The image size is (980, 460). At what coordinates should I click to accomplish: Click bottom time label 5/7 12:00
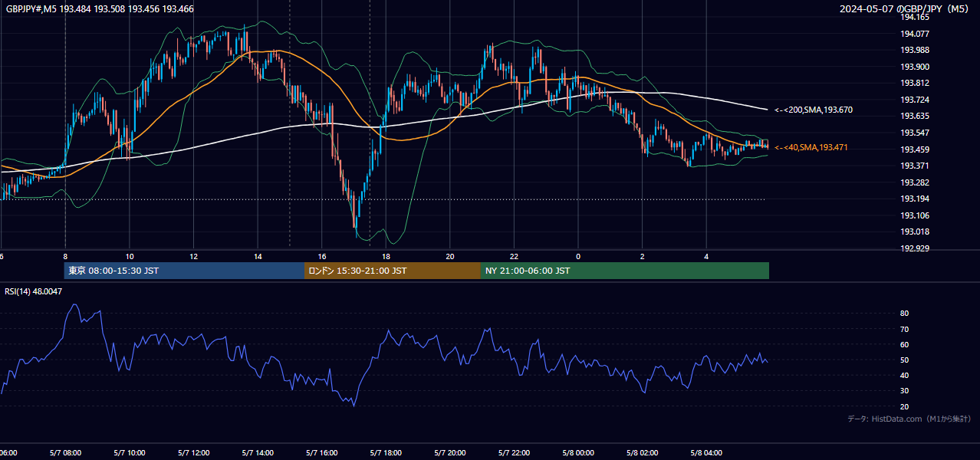tap(192, 453)
